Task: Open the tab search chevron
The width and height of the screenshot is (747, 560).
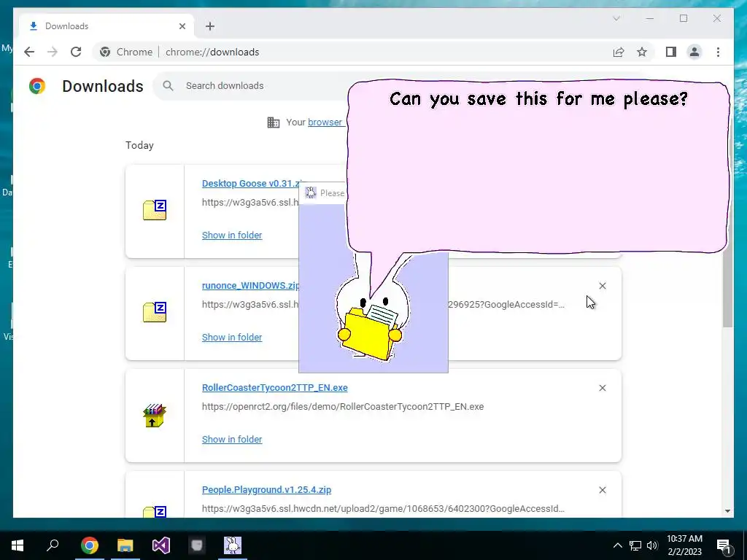Action: click(x=616, y=18)
